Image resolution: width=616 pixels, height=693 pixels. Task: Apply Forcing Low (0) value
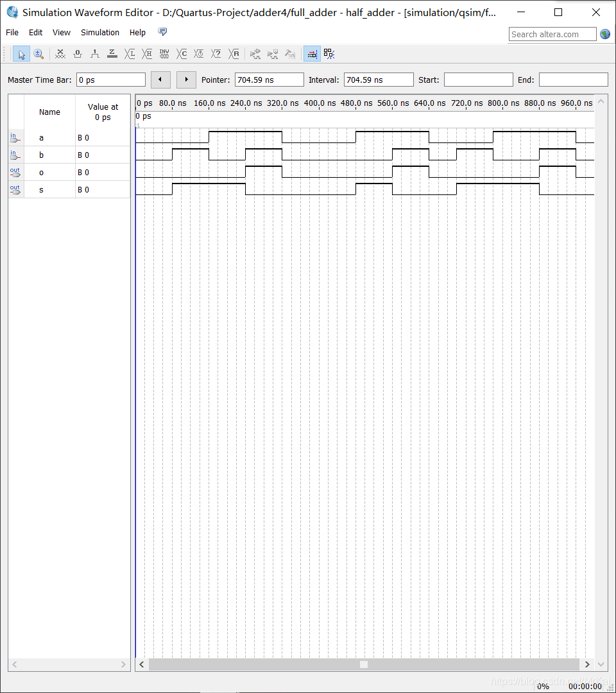coord(78,54)
